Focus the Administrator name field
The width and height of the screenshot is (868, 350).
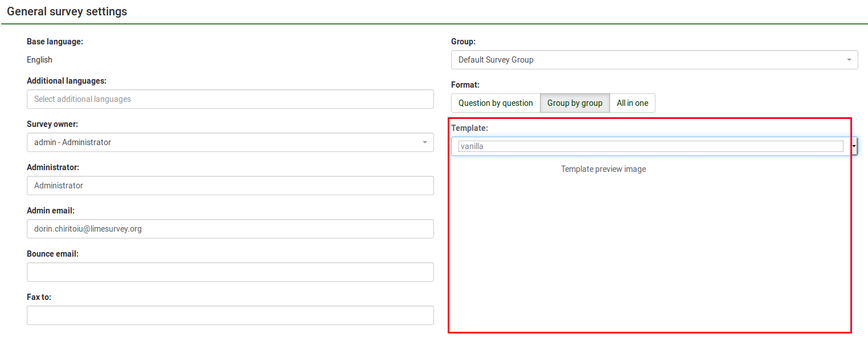pos(230,186)
